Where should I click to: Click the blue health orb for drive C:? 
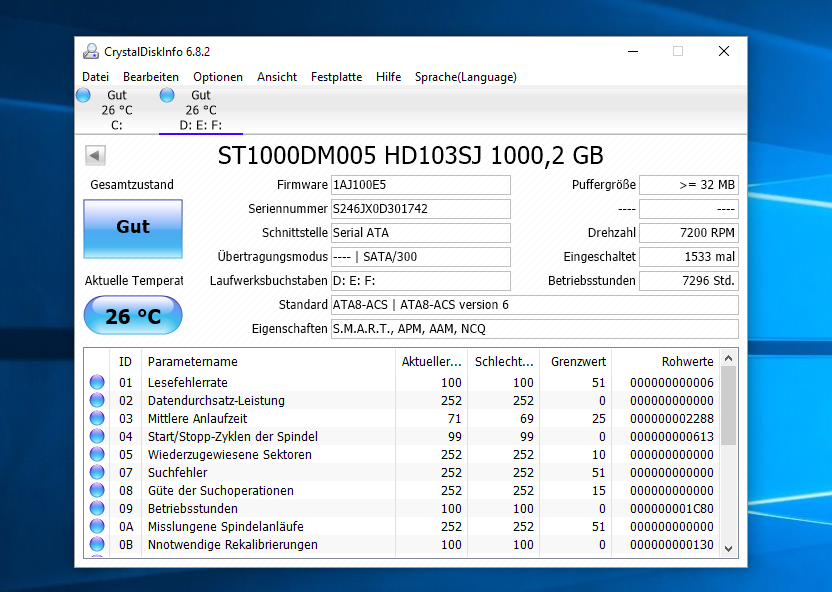[x=83, y=95]
